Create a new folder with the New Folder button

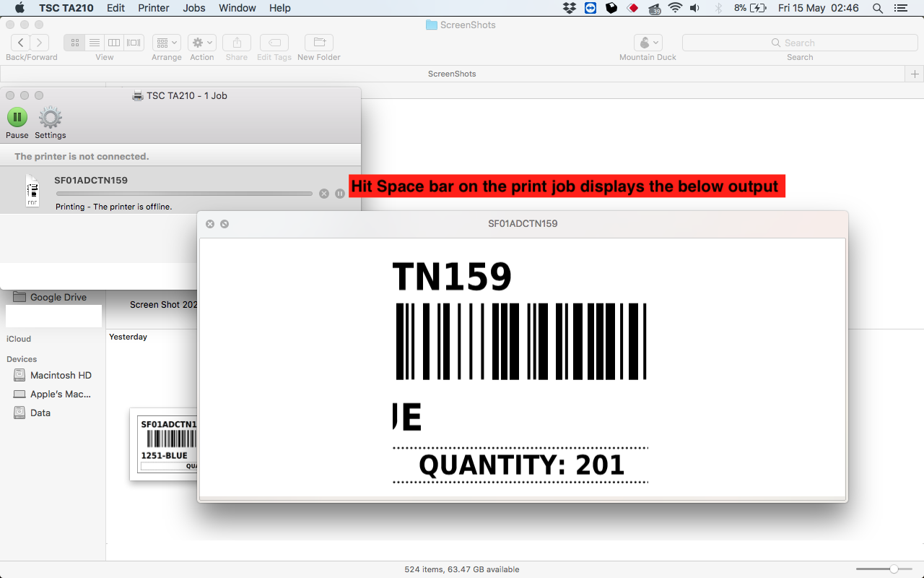pyautogui.click(x=318, y=42)
